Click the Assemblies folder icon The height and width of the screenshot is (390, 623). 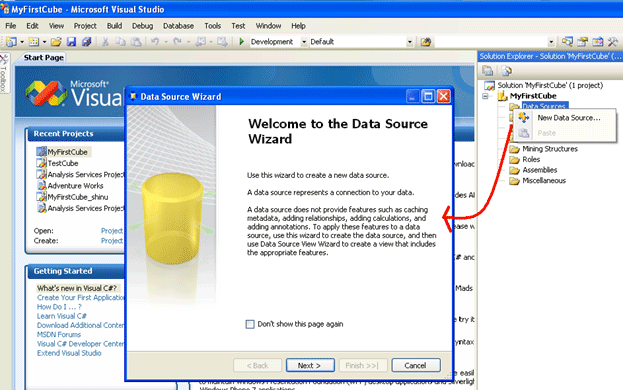tap(515, 170)
